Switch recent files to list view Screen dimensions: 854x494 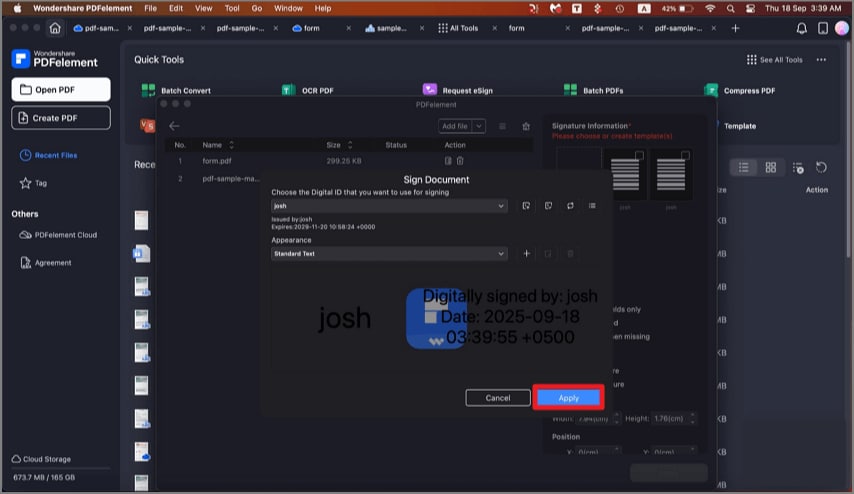click(x=743, y=168)
